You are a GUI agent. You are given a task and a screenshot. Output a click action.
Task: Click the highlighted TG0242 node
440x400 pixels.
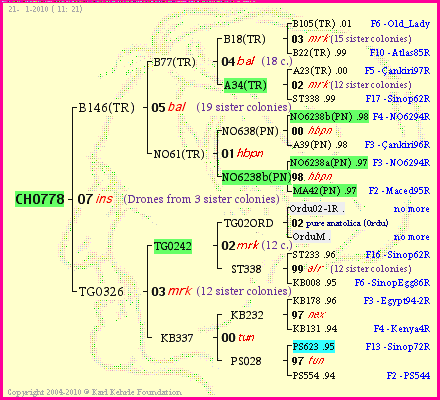coord(173,246)
